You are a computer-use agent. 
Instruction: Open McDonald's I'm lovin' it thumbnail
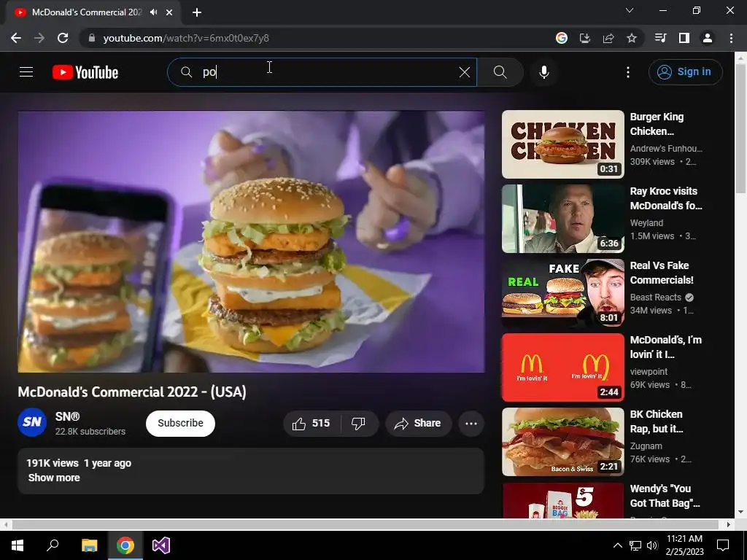coord(562,367)
